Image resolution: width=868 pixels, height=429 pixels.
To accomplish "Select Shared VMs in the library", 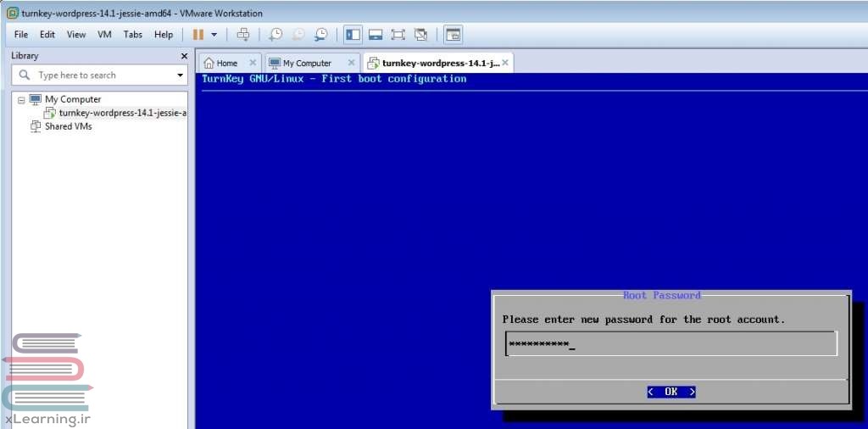I will coord(68,126).
